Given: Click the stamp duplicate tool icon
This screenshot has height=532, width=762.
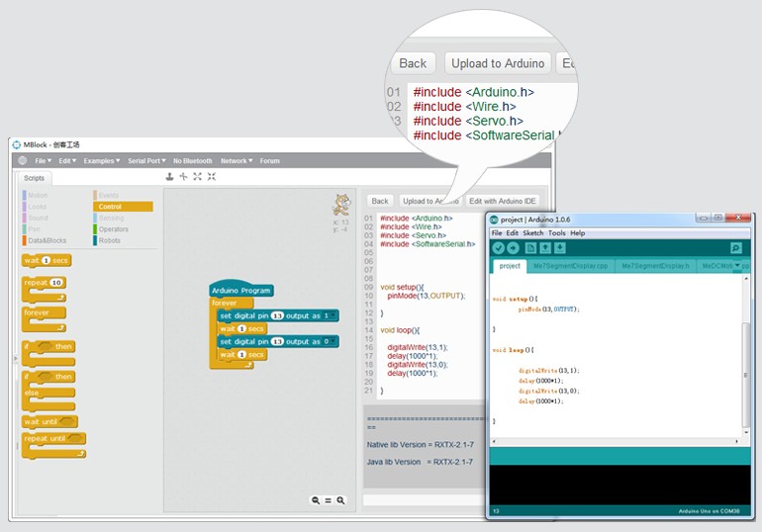Looking at the screenshot, I should [169, 176].
